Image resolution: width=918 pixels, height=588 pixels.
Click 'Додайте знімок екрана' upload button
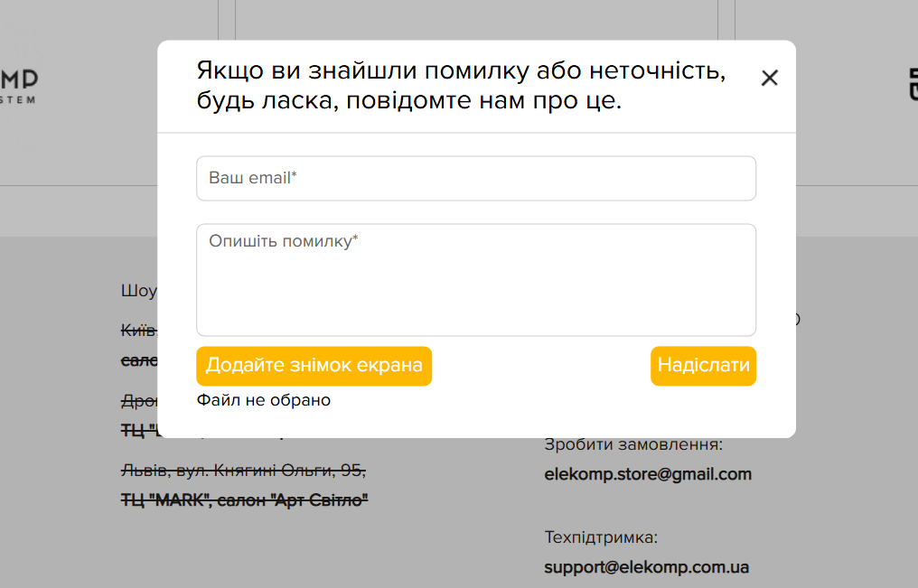pos(314,366)
